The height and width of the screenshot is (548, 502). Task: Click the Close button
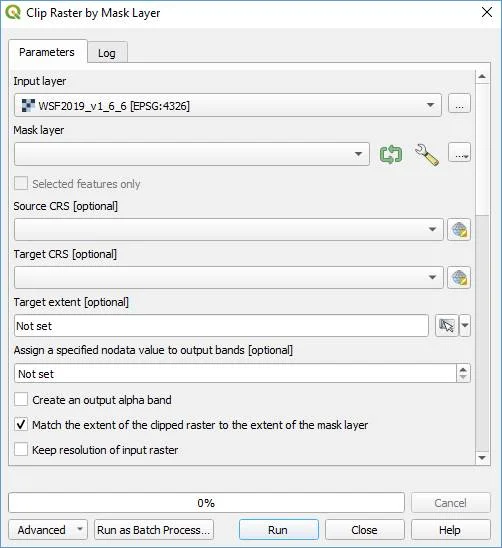click(365, 529)
